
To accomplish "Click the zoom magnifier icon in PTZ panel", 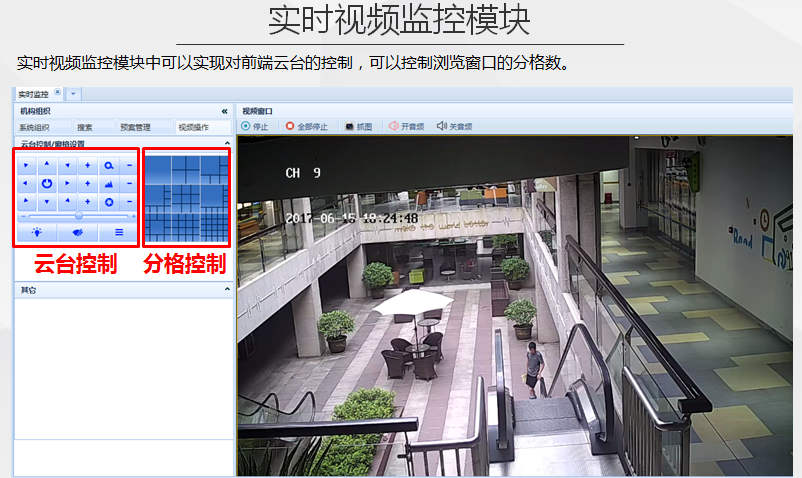I will pyautogui.click(x=108, y=164).
